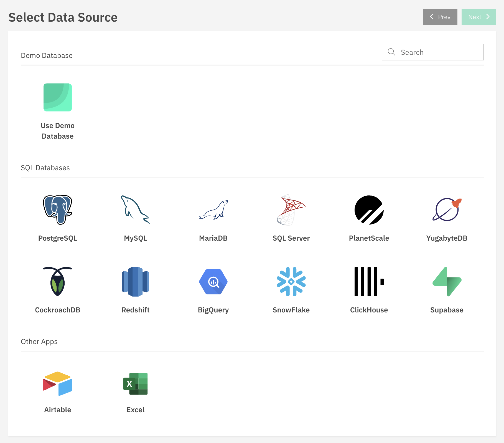Click the "PlanetScale" label text

pos(369,238)
